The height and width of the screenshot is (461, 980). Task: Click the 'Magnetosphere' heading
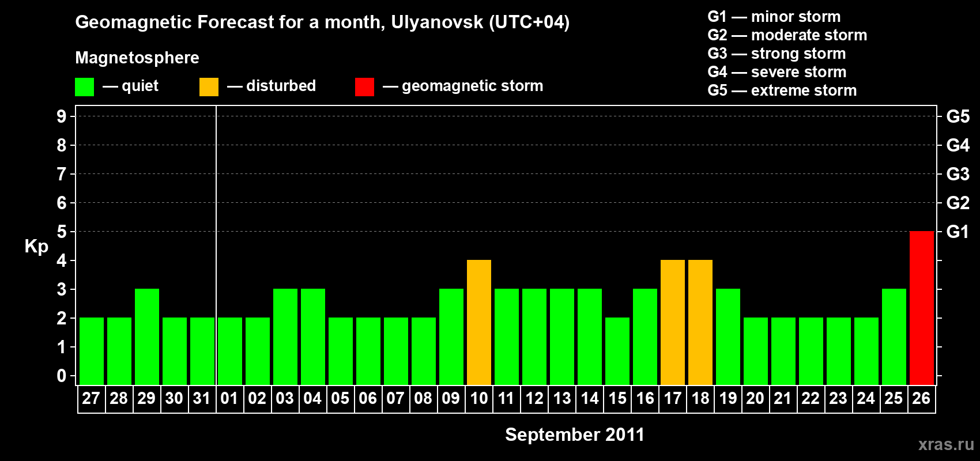point(137,58)
